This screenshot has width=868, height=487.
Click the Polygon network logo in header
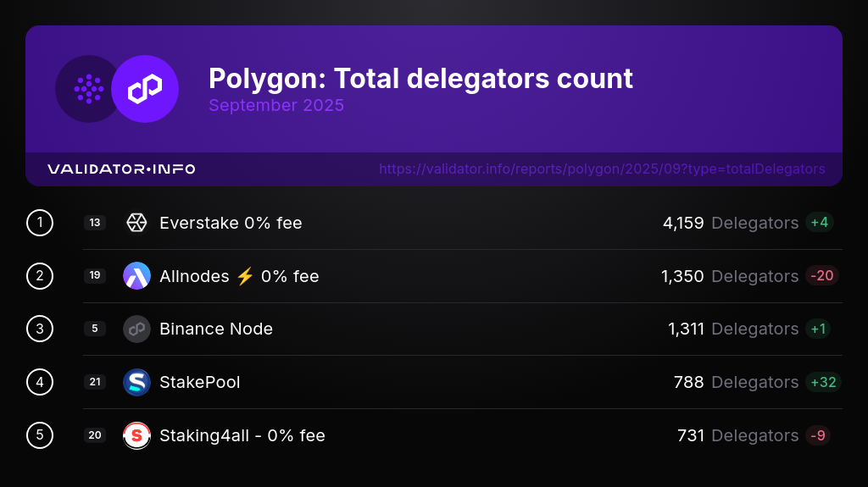tap(145, 89)
